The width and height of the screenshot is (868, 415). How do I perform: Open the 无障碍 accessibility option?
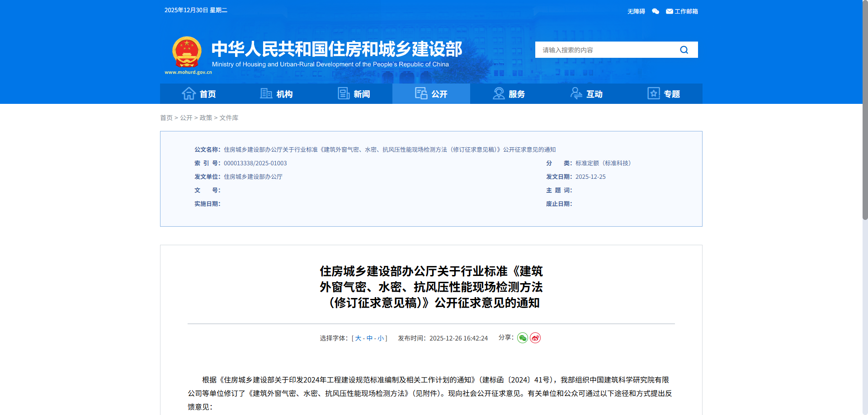point(635,11)
